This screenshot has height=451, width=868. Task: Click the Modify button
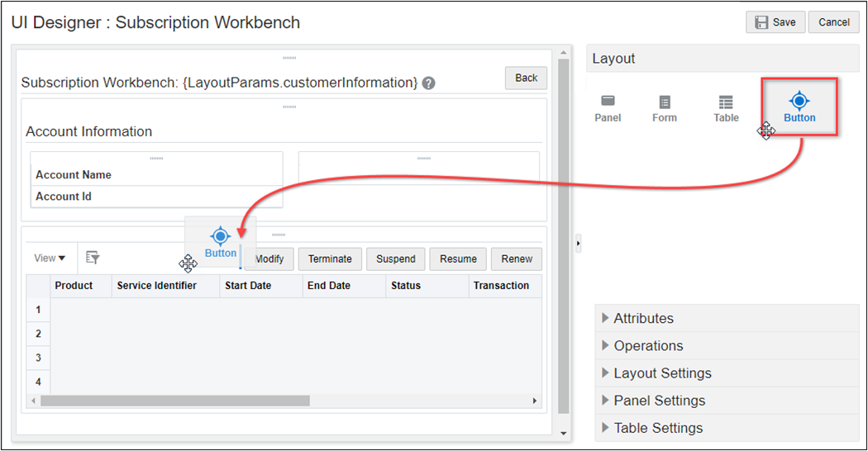pyautogui.click(x=269, y=259)
